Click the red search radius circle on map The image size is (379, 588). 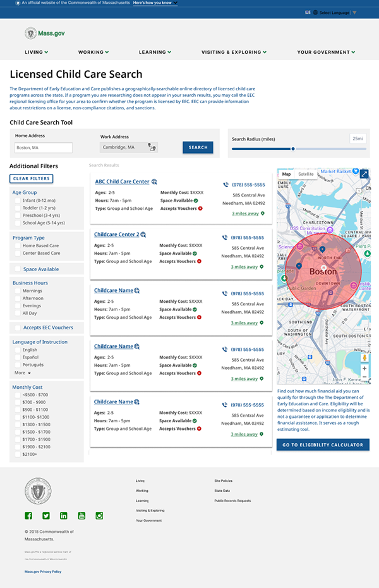pyautogui.click(x=323, y=271)
